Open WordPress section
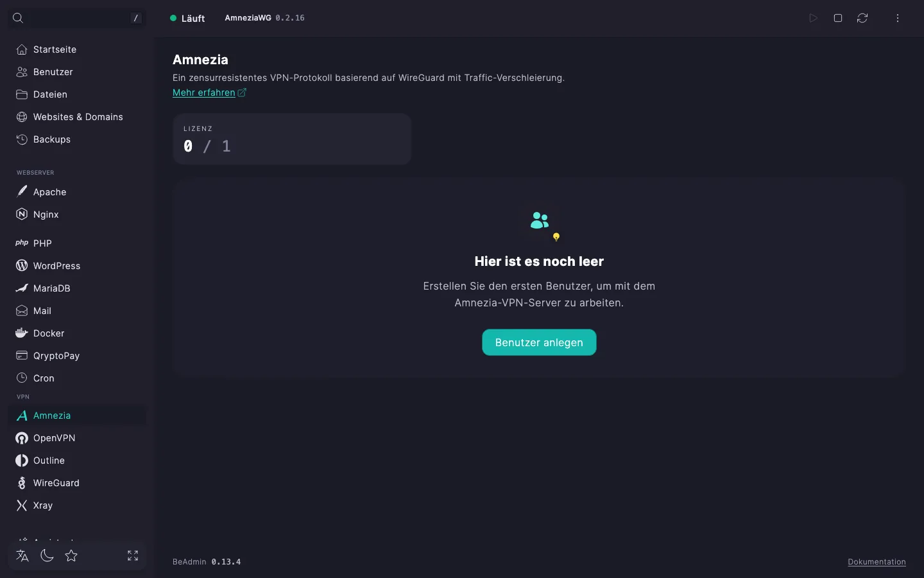The width and height of the screenshot is (924, 578). [x=77, y=266]
